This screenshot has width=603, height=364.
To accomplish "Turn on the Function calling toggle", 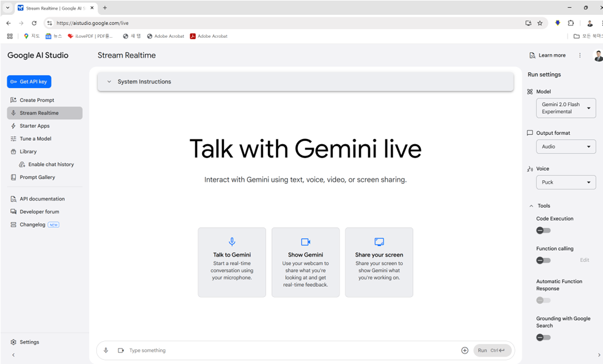I will pos(543,260).
